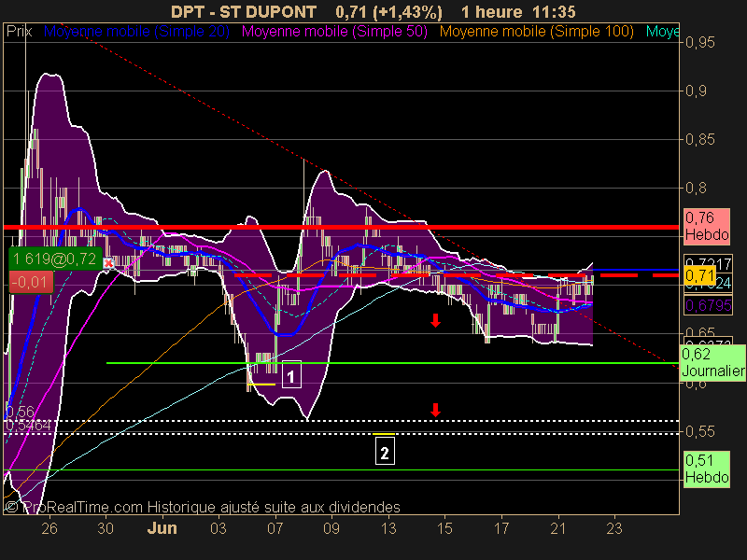Click the Jun month label on time axis
Screen dimensions: 747x560
tap(162, 528)
